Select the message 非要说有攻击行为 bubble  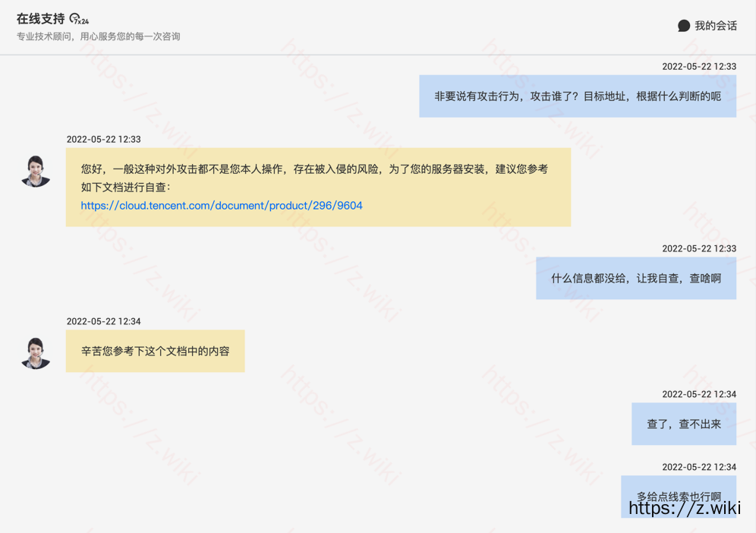(577, 96)
